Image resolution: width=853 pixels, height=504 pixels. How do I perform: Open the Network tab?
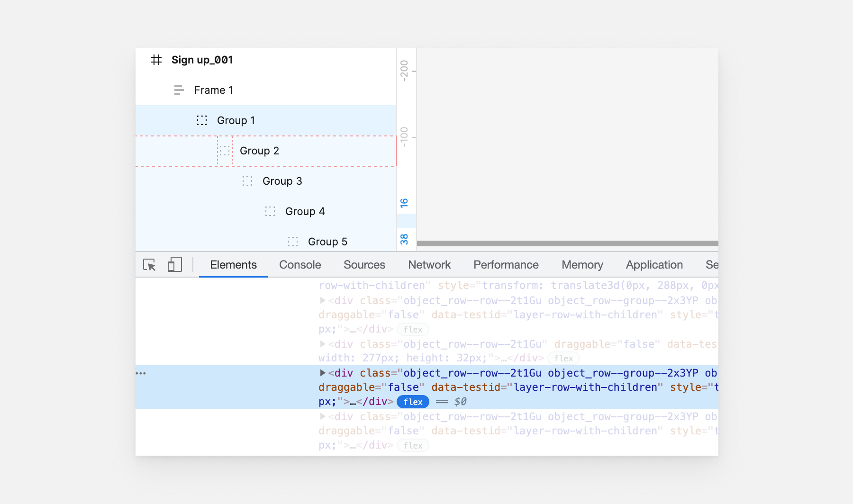(429, 265)
